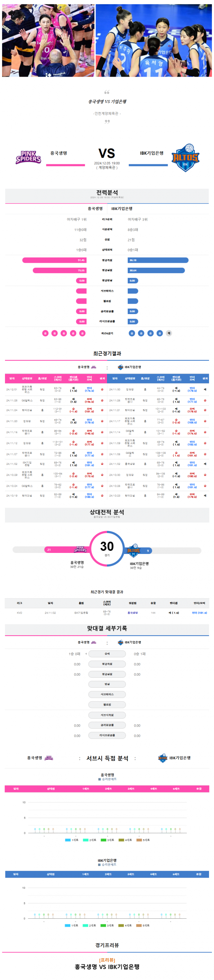214x980 pixels.
Task: Click the 리시브성공률 pill in 맞대결 세부기록
Action: (107, 735)
